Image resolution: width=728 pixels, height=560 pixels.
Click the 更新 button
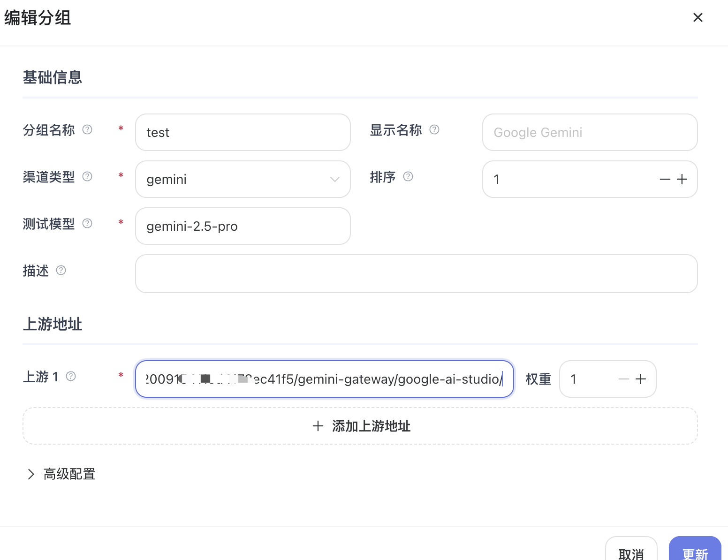(x=695, y=549)
